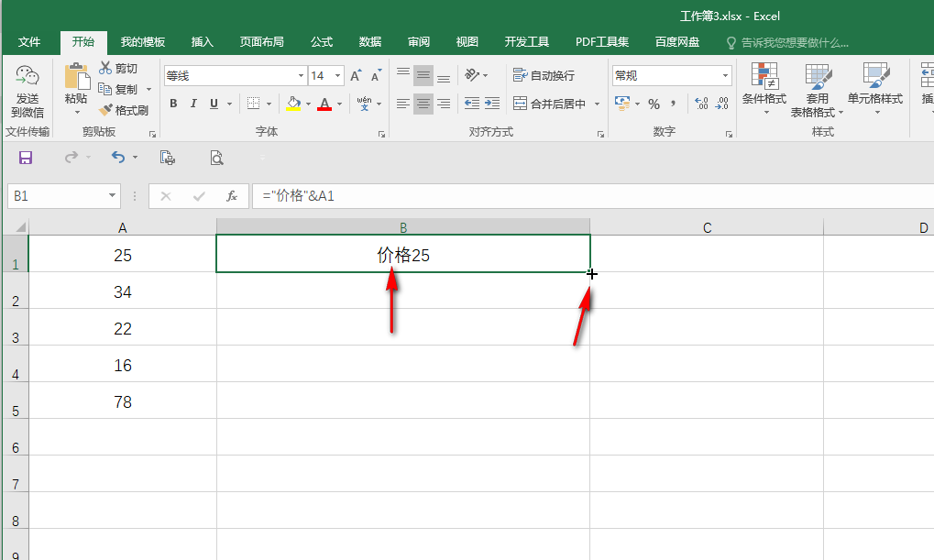This screenshot has height=560, width=934.
Task: Click the wén phonetic guide icon
Action: click(x=364, y=104)
